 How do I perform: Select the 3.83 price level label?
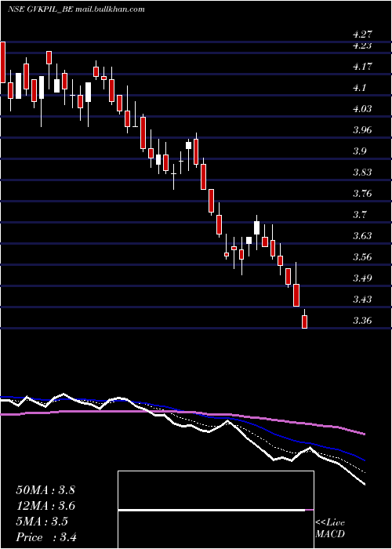(362, 173)
